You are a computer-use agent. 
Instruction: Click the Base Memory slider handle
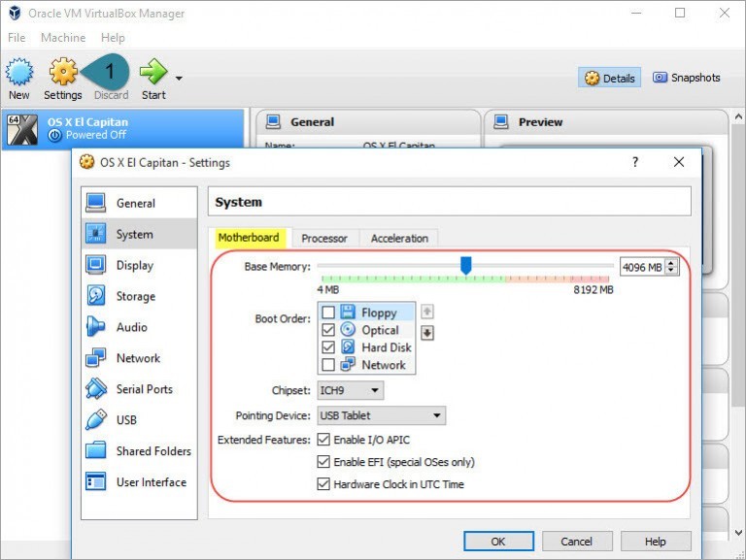click(x=466, y=265)
